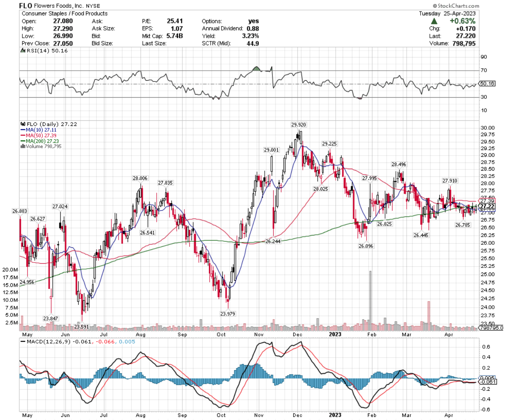Click the green up-arrow change indicator
This screenshot has height=420, width=507.
click(434, 21)
